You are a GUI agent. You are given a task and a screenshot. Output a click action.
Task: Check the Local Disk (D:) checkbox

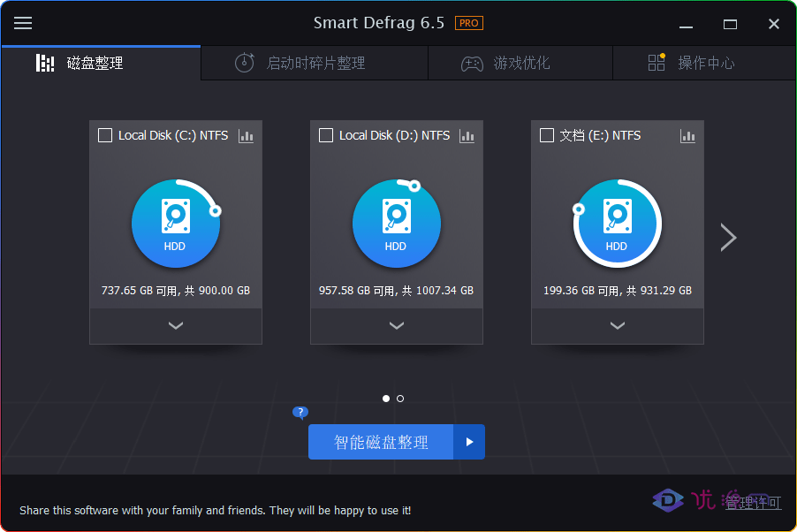coord(326,135)
